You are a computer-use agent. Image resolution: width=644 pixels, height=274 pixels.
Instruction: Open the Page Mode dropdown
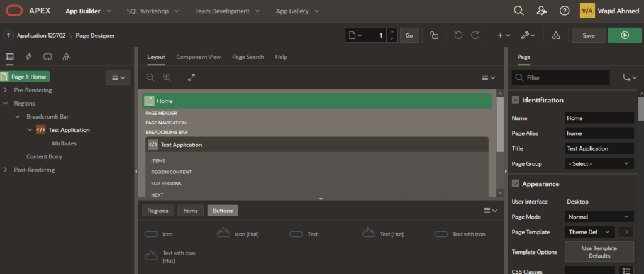(599, 216)
